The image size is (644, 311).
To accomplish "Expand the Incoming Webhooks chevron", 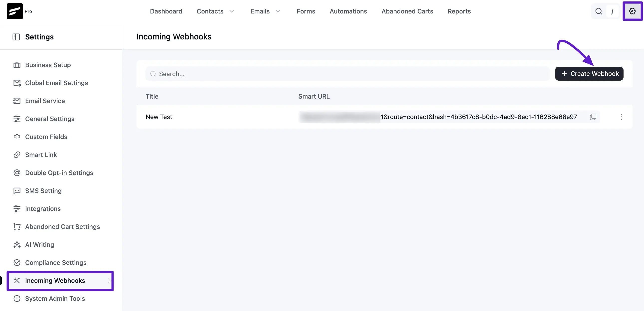I will (109, 281).
